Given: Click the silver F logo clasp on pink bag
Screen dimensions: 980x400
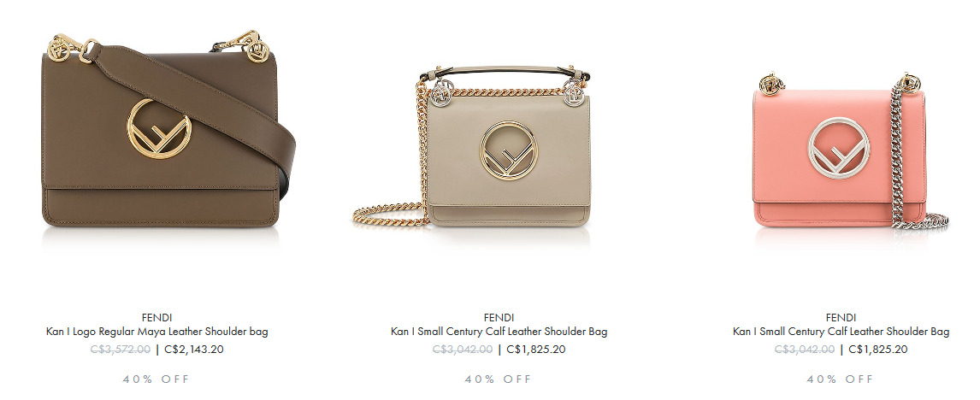Looking at the screenshot, I should coord(839,148).
